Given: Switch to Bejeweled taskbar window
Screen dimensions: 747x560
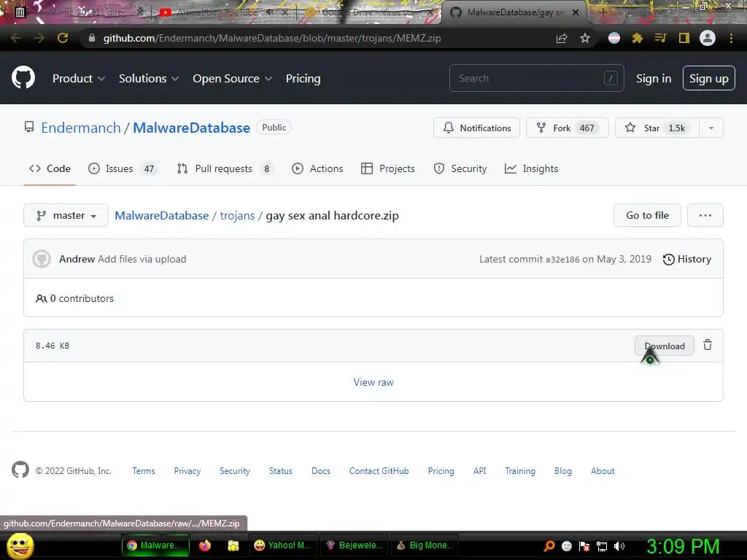Looking at the screenshot, I should pos(353,545).
